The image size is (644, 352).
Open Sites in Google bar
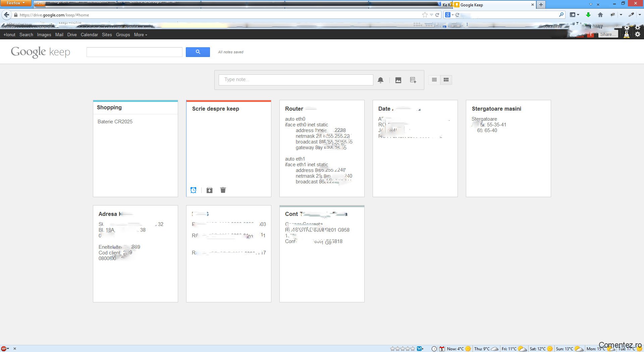(107, 35)
